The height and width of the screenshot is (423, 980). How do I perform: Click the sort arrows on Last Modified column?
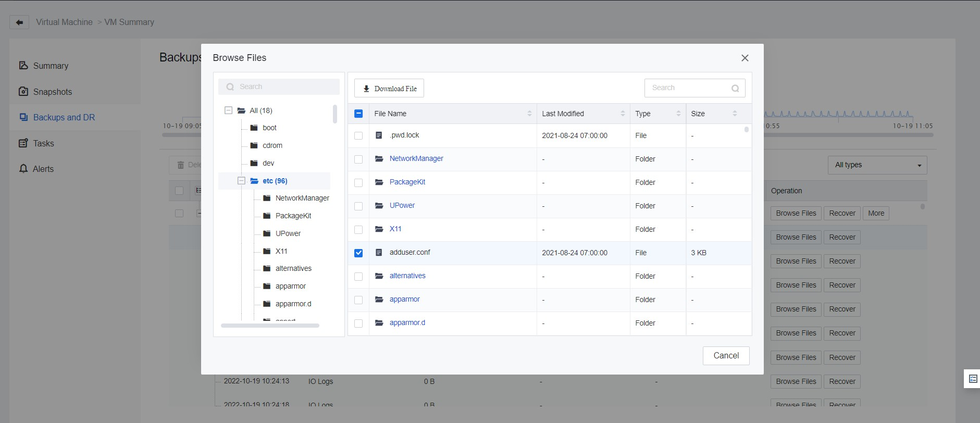pos(623,114)
